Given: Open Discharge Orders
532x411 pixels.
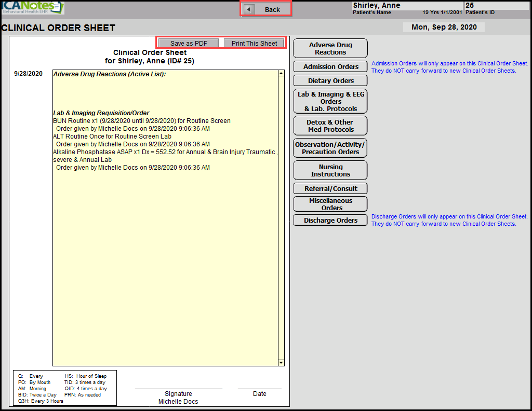Looking at the screenshot, I should click(330, 220).
